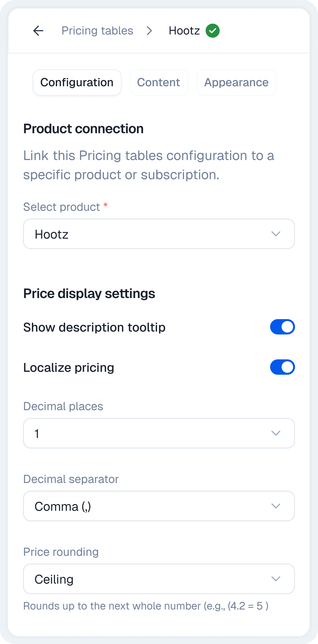Go to Pricing tables breadcrumb link
This screenshot has height=644, width=318.
point(97,31)
